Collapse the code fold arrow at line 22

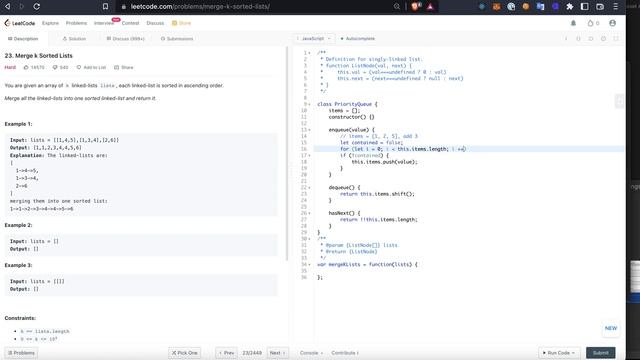[309, 188]
